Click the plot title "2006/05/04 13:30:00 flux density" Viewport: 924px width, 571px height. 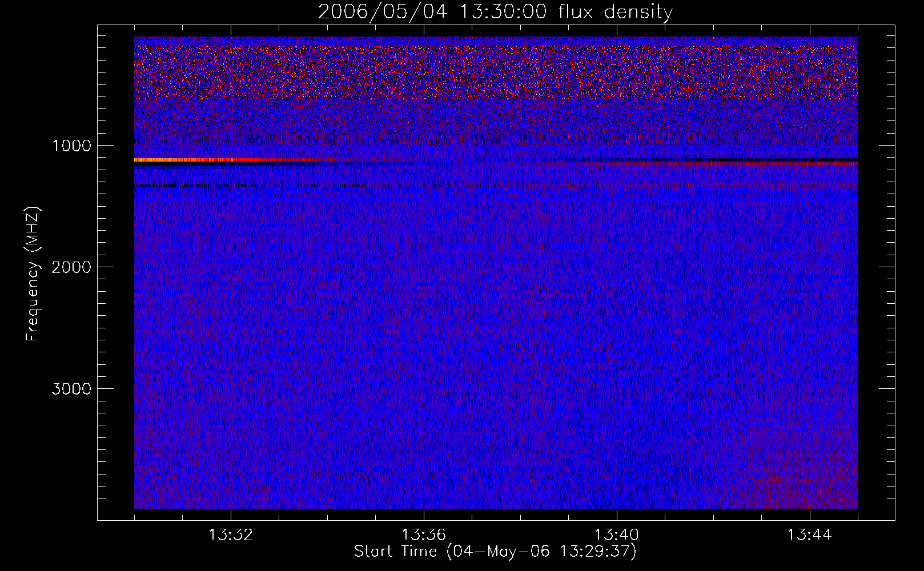495,12
